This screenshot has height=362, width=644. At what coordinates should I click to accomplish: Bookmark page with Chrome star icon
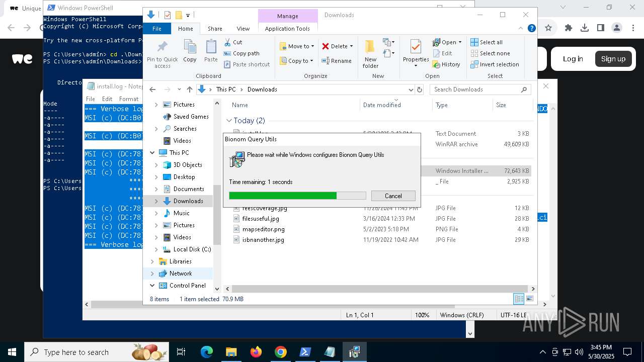[548, 28]
